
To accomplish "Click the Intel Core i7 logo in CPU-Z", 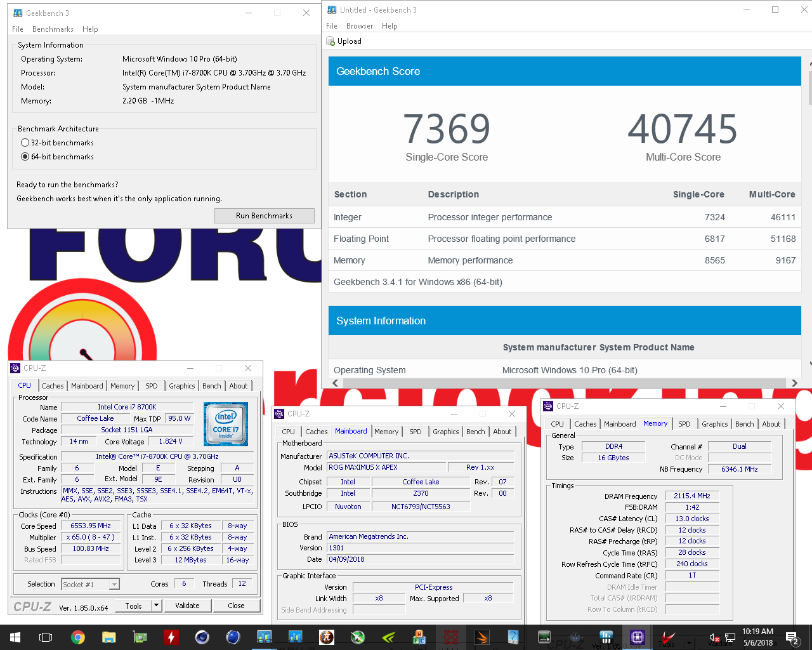I will 226,423.
